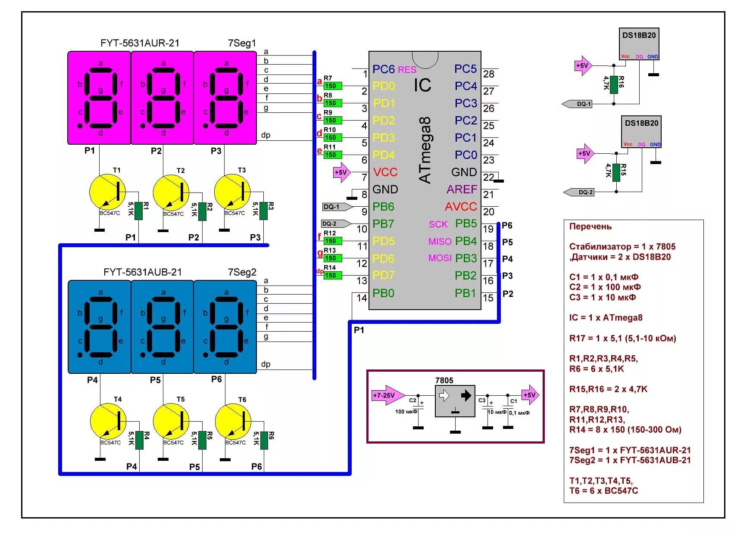Viewport: 756px width, 534px height.
Task: Click transistor T1 symbol
Action: coord(107,192)
